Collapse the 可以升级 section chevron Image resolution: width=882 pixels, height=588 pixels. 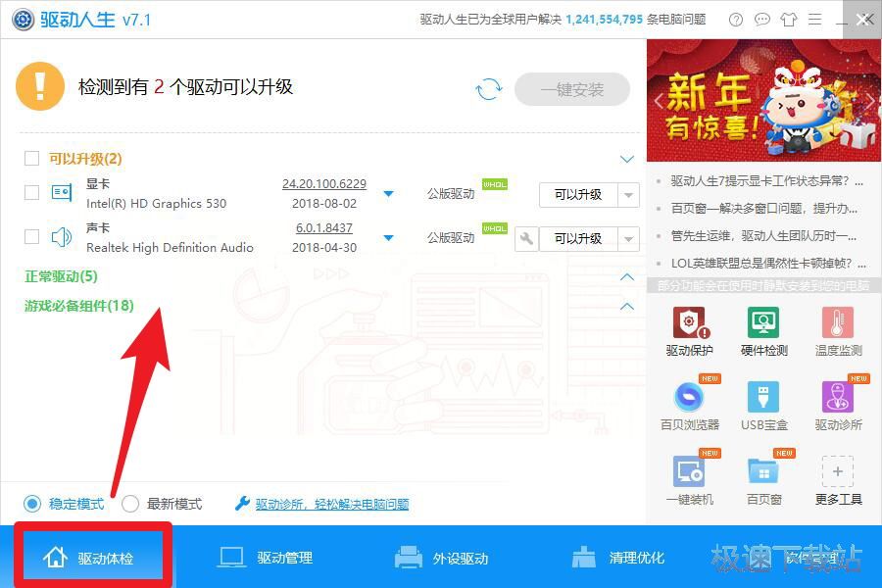(x=626, y=159)
